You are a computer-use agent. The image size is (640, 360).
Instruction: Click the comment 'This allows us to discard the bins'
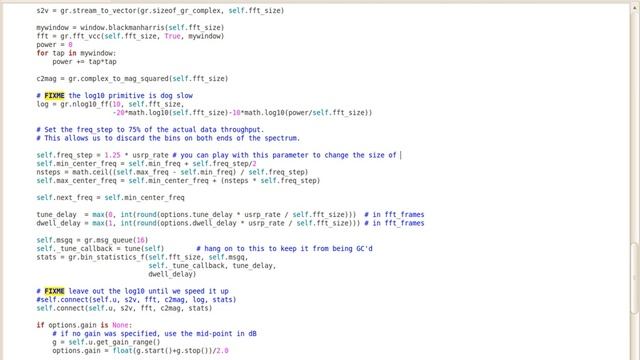tap(168, 138)
